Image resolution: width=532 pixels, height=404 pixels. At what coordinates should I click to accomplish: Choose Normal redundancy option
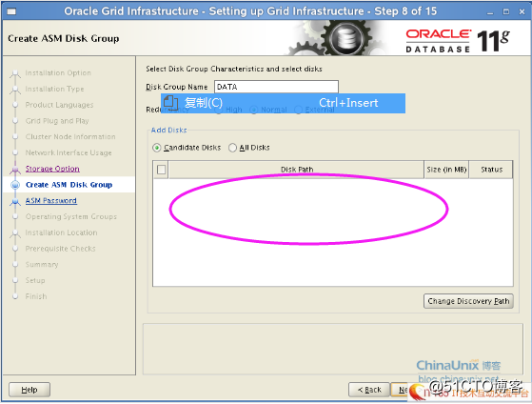(x=253, y=110)
